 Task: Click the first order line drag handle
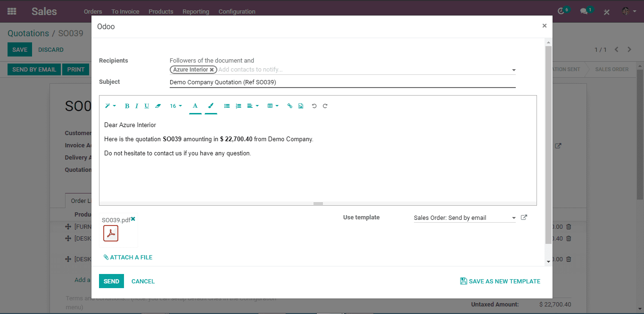point(68,226)
